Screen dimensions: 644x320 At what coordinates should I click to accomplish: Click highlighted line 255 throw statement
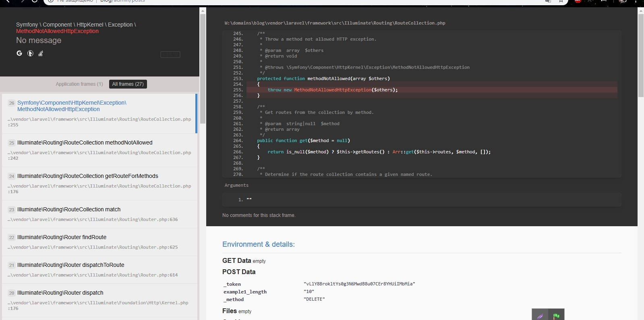coord(333,90)
